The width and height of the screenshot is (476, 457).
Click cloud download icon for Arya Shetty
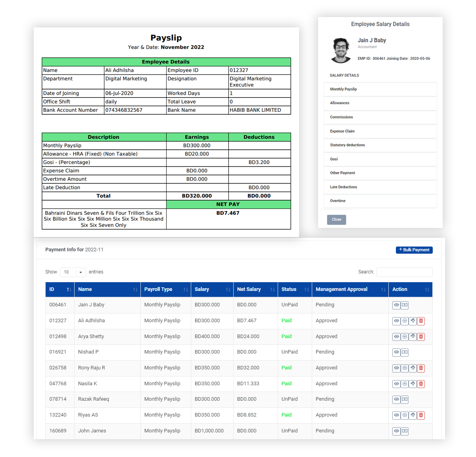tap(413, 337)
